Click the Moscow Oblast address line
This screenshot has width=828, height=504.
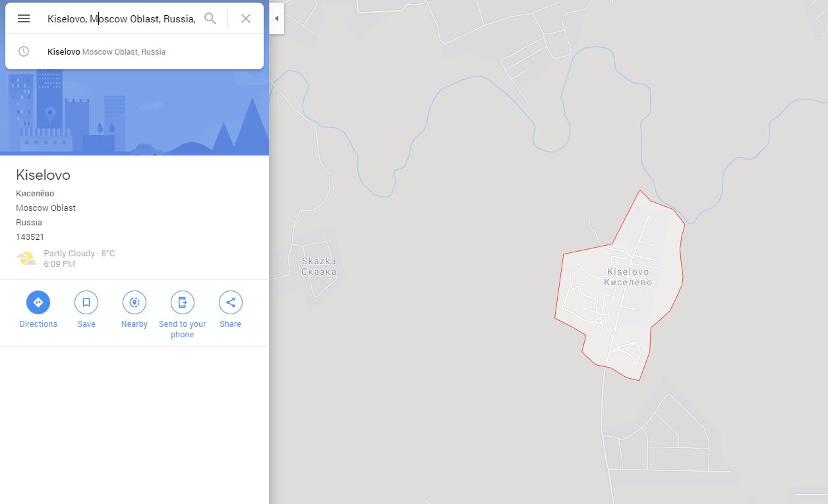tap(45, 208)
